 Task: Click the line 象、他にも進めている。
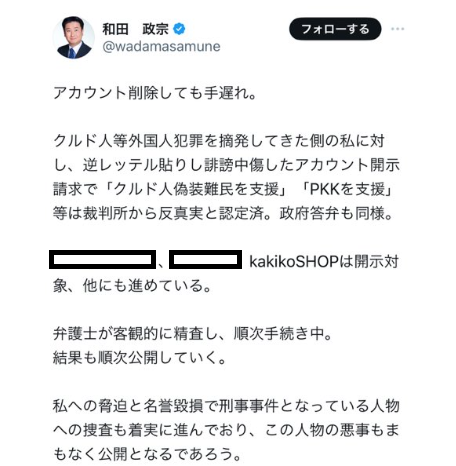coord(132,286)
